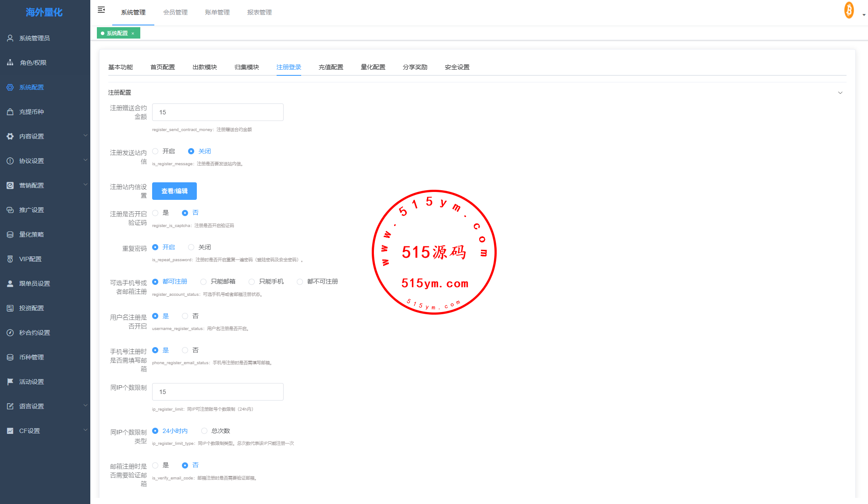
Task: Click the 同IP个数限制 input field
Action: pos(217,392)
